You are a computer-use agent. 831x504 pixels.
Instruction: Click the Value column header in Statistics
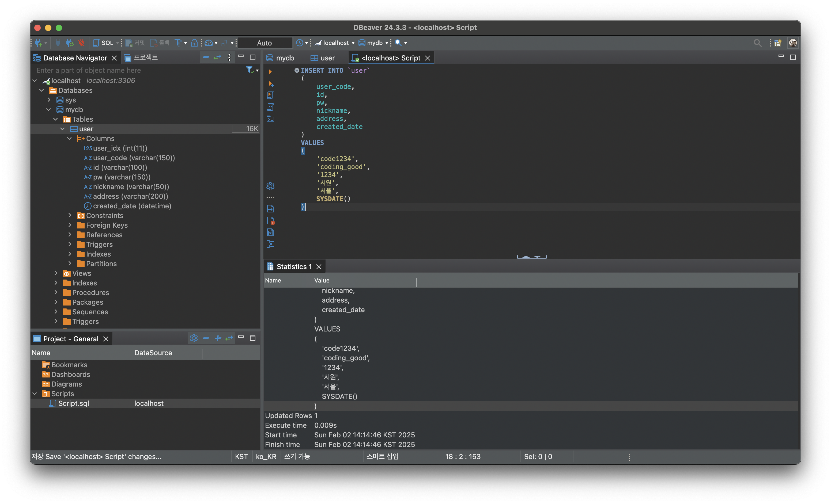coord(364,280)
